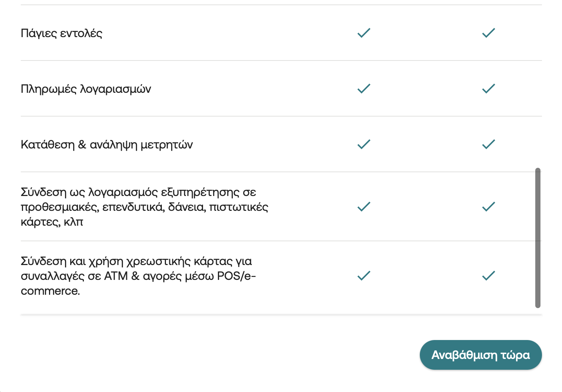This screenshot has height=392, width=562.
Task: Select the Πληρωμές λογαριασμών feature label
Action: click(86, 89)
